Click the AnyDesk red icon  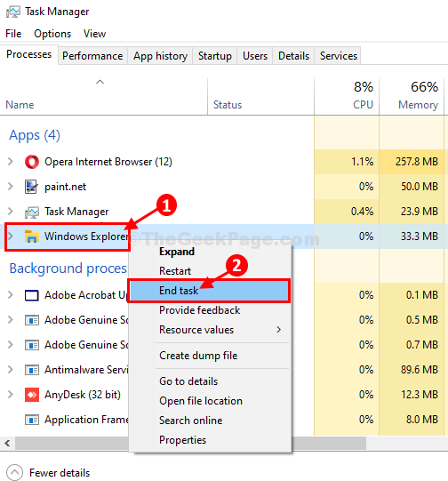coord(32,395)
